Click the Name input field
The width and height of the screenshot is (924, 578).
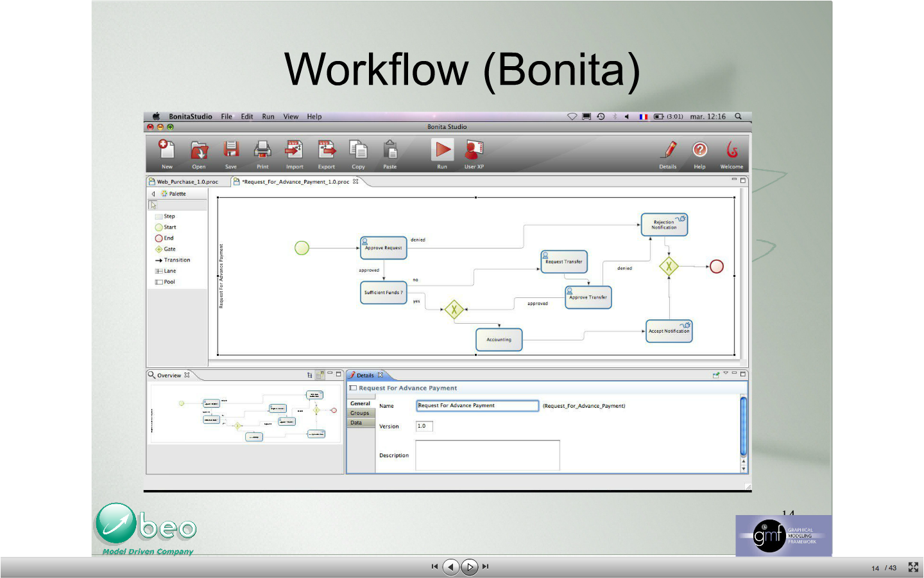coord(477,406)
